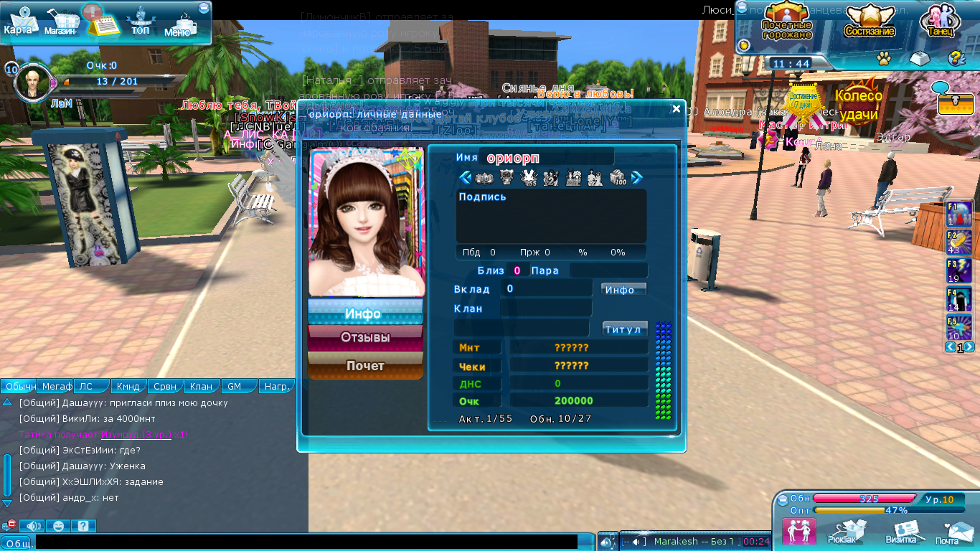Close the ориорп personal data window
This screenshot has width=980, height=551.
click(x=676, y=109)
